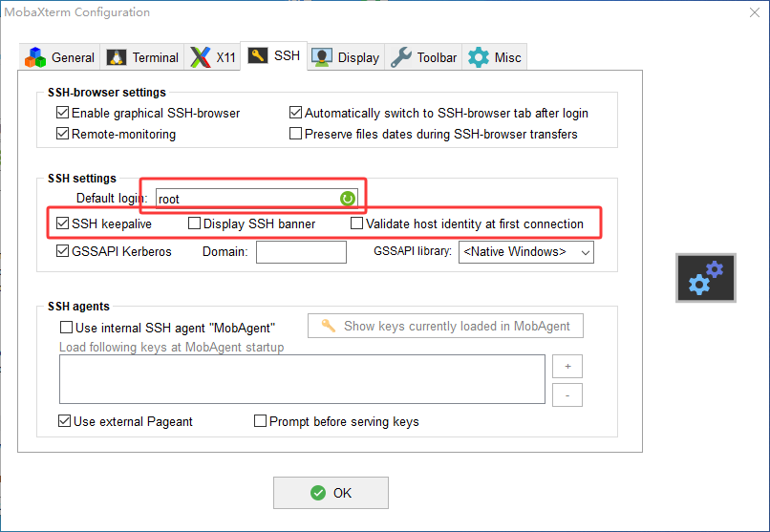Disable SSH keepalive checkbox
Screen dimensions: 770x532
[62, 223]
